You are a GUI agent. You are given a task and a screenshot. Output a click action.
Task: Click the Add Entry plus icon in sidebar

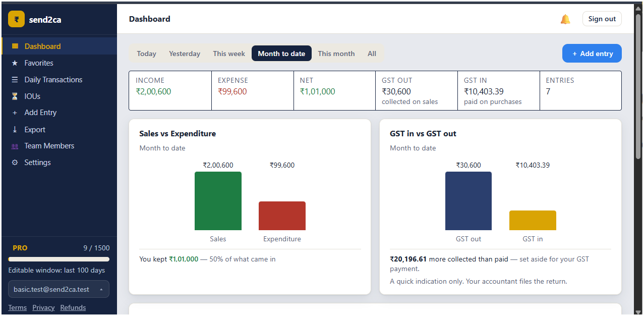[x=15, y=113]
